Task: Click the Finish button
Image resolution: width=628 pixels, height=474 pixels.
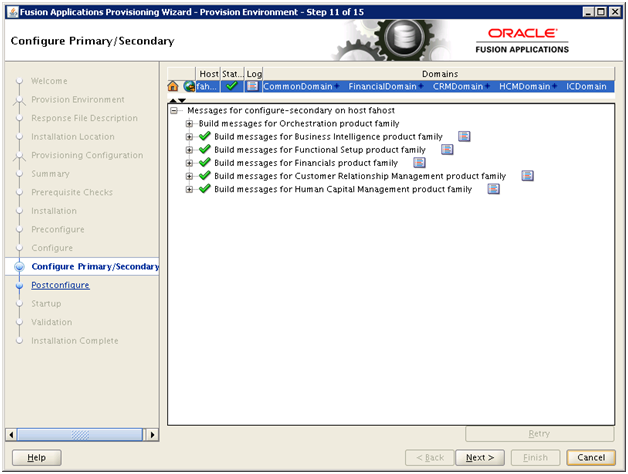Action: pos(535,458)
